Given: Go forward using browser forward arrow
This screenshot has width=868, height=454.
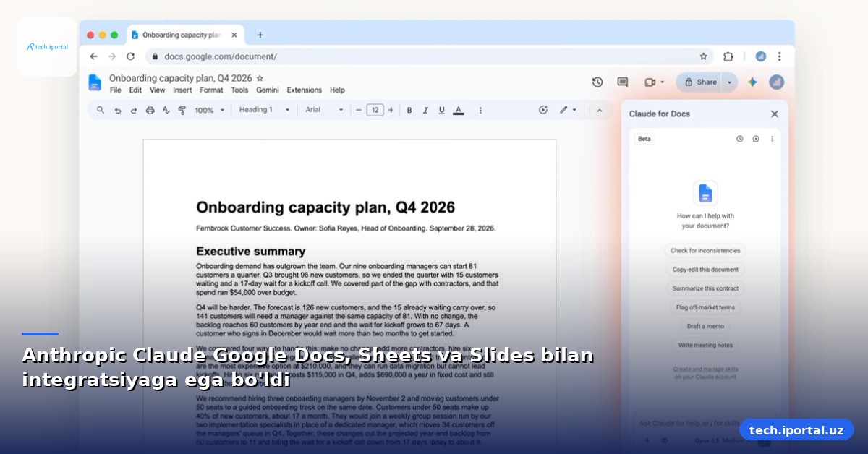Looking at the screenshot, I should 111,56.
